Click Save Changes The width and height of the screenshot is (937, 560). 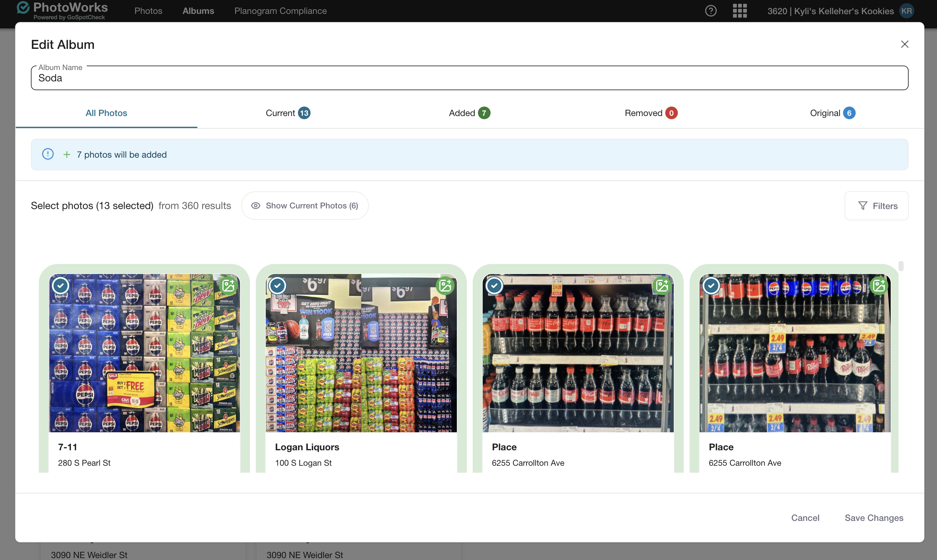(x=874, y=518)
